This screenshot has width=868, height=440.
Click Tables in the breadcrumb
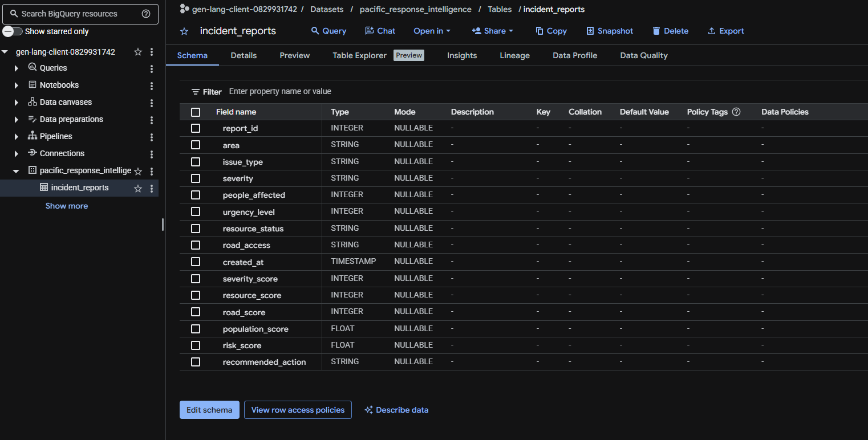[x=500, y=9]
